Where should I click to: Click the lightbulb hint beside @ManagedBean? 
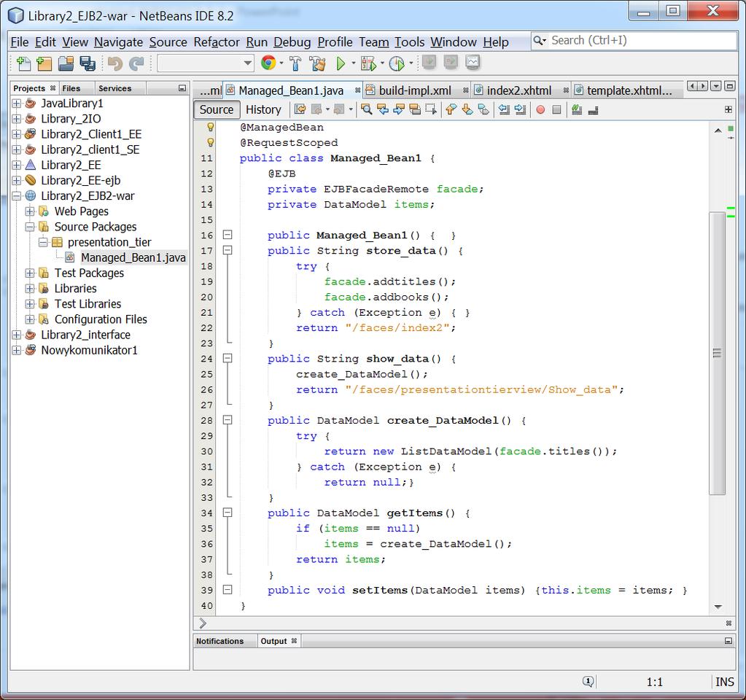210,127
